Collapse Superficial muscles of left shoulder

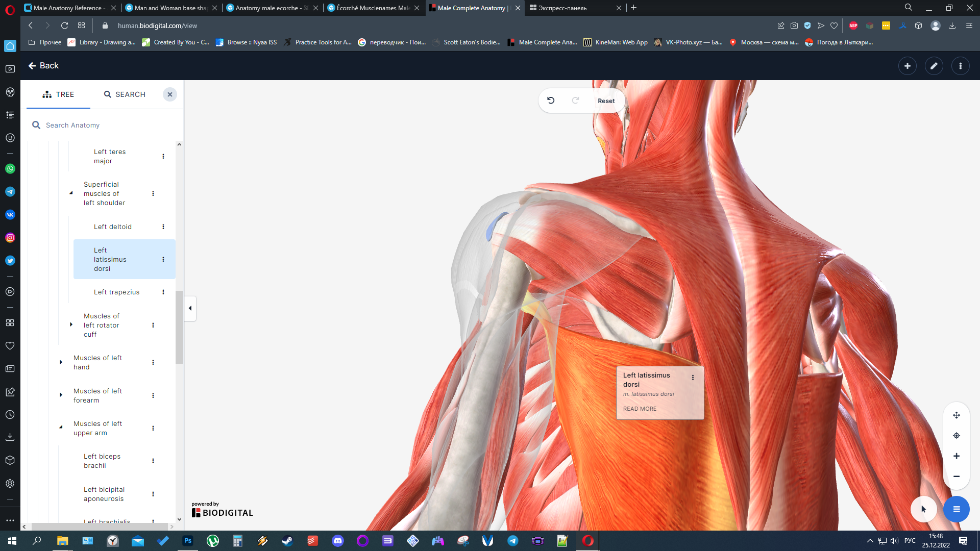71,193
